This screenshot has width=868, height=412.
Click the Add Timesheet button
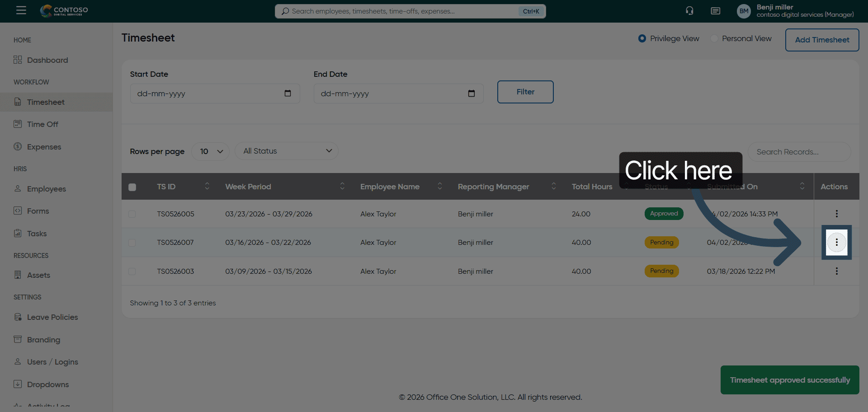coord(821,40)
